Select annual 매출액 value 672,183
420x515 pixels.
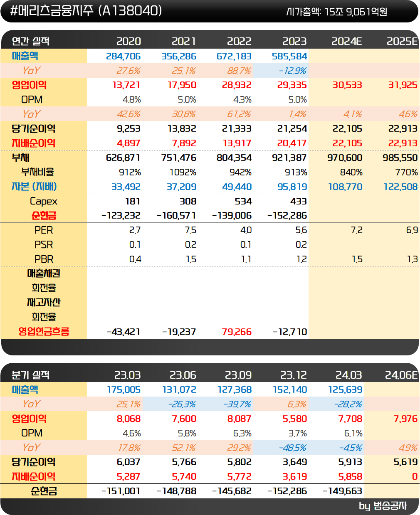tap(234, 56)
